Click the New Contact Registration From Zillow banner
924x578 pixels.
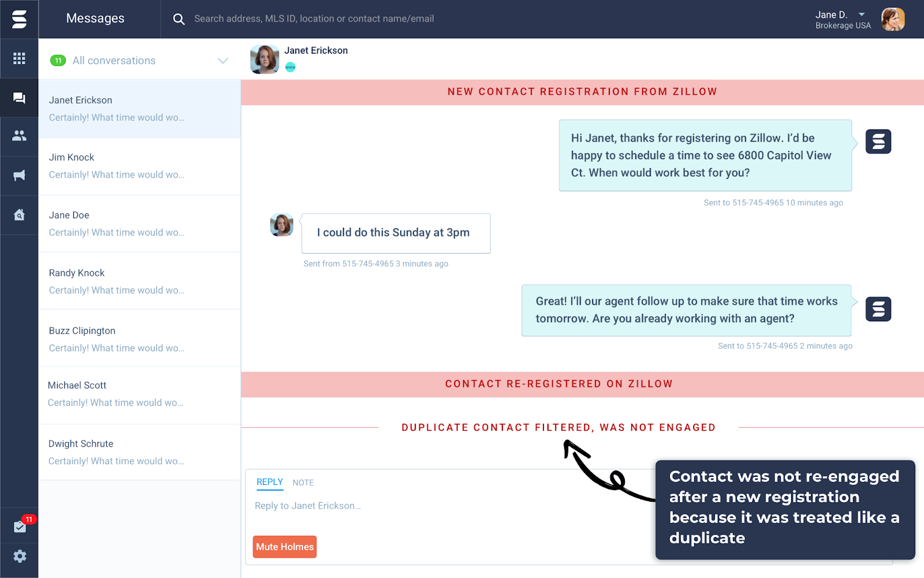(x=582, y=92)
